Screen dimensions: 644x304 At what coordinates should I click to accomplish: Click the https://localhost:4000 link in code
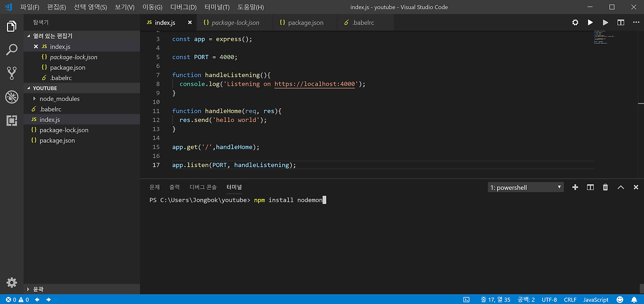pyautogui.click(x=315, y=84)
